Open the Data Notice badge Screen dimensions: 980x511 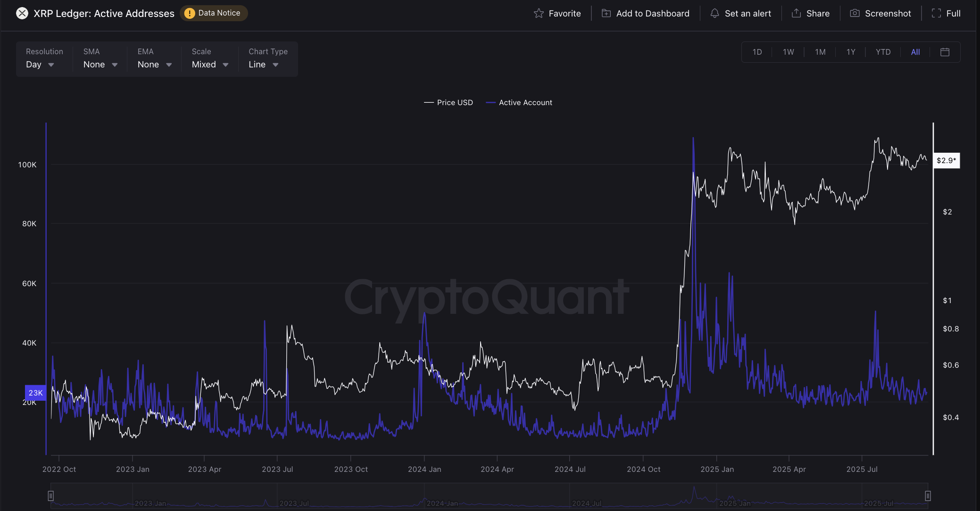(x=214, y=13)
